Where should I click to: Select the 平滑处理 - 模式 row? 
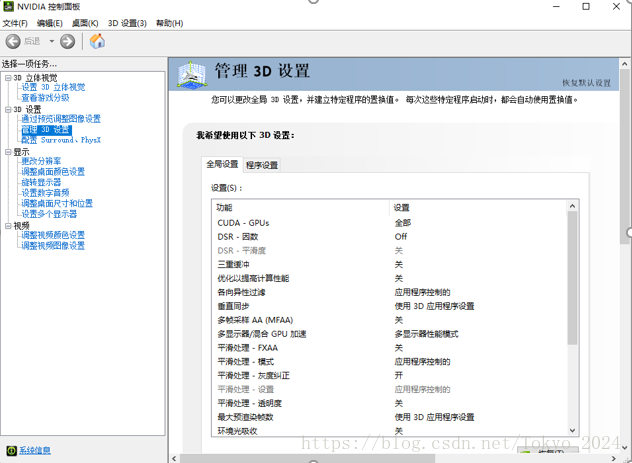pos(390,362)
